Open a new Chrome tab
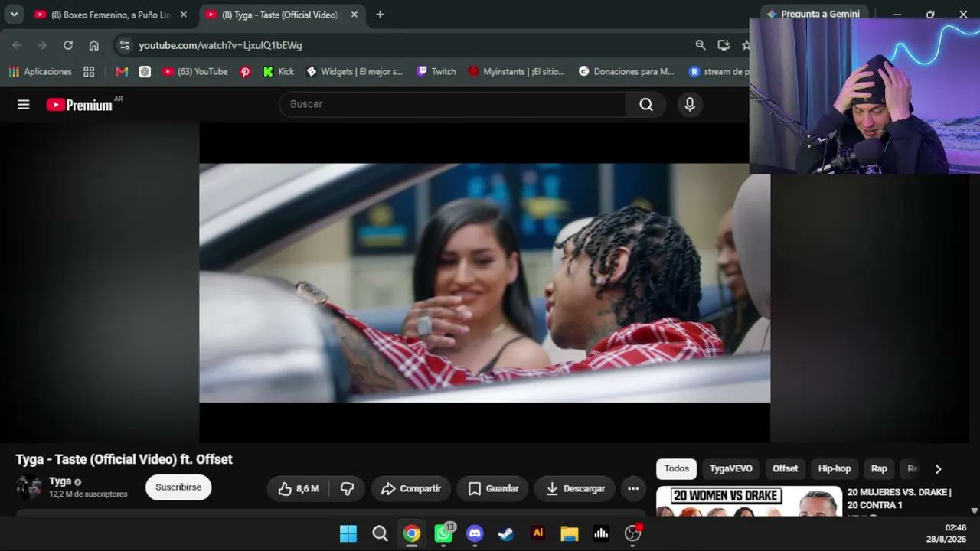This screenshot has width=980, height=551. pos(380,15)
